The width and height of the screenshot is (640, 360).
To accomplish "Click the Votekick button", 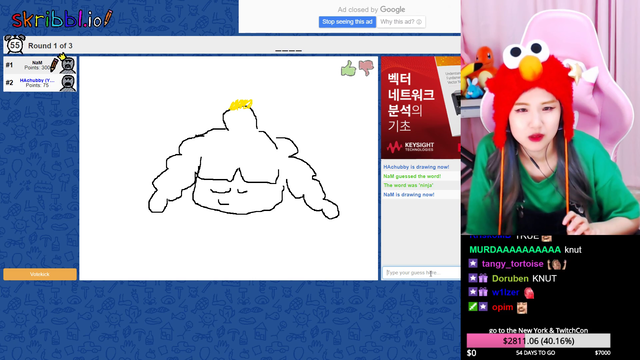I will [40, 274].
